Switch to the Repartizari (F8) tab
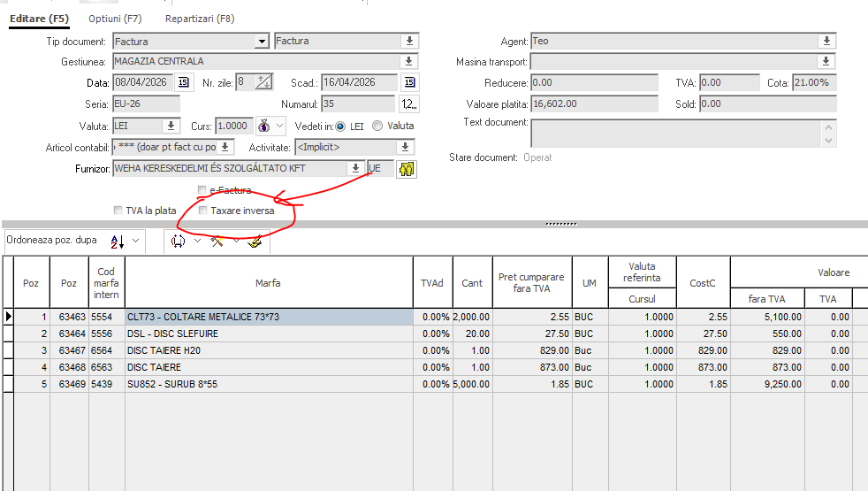 tap(200, 19)
